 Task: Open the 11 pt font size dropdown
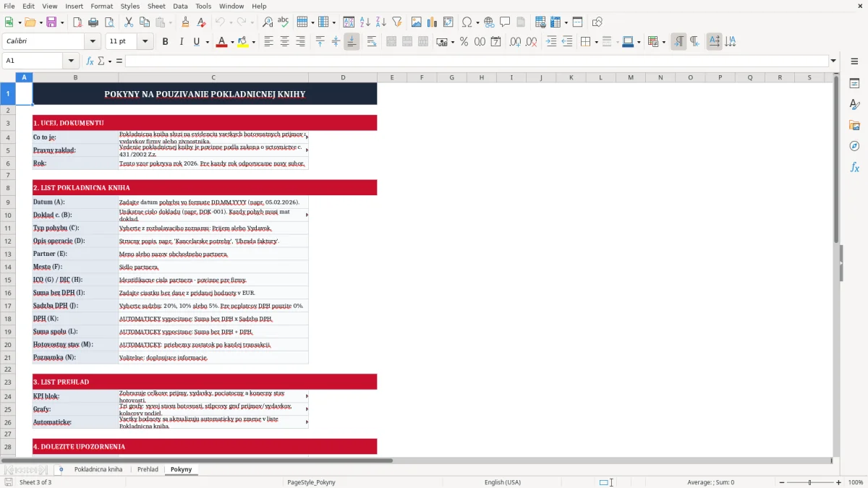145,42
